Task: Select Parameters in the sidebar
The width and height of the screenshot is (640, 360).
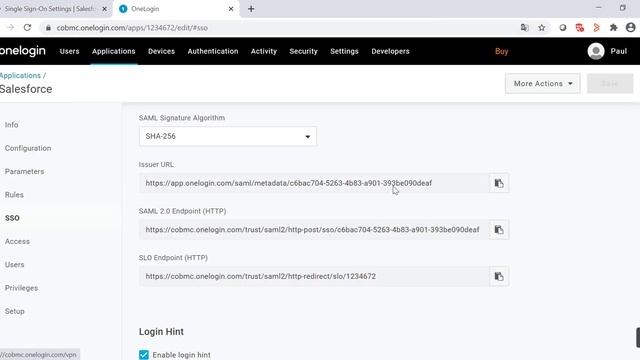Action: pyautogui.click(x=24, y=171)
